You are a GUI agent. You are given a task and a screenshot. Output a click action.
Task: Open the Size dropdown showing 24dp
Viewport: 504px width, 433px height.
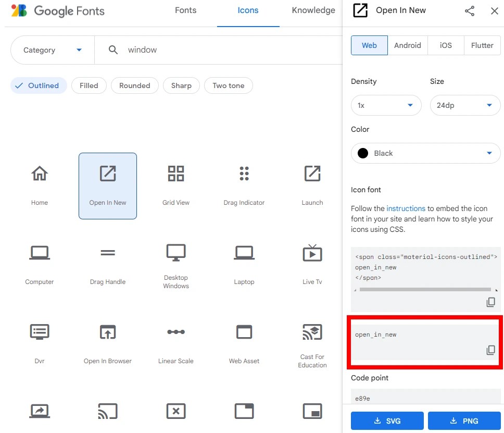pyautogui.click(x=465, y=105)
